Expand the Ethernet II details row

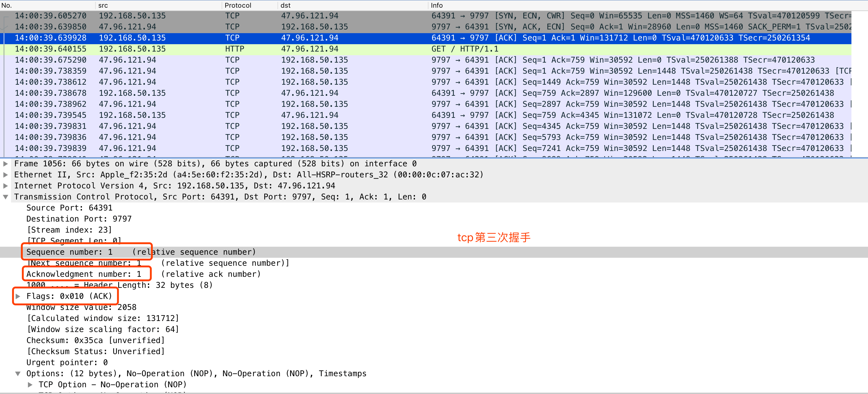[x=6, y=175]
